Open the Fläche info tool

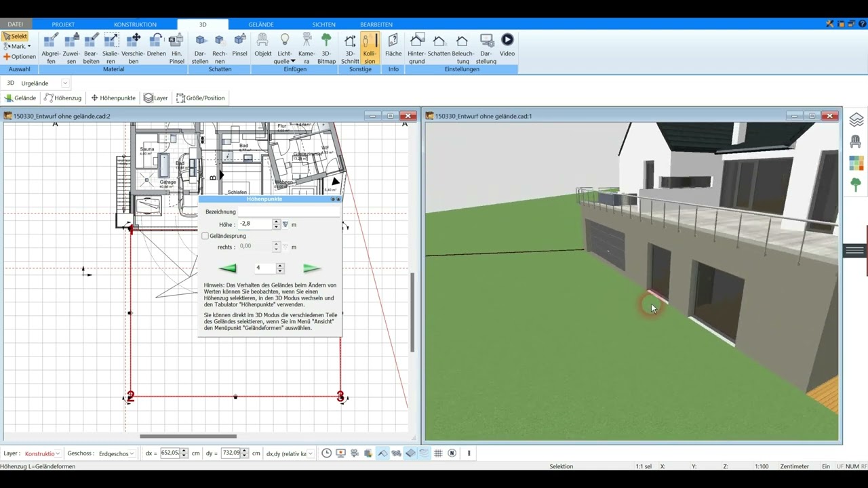coord(393,45)
